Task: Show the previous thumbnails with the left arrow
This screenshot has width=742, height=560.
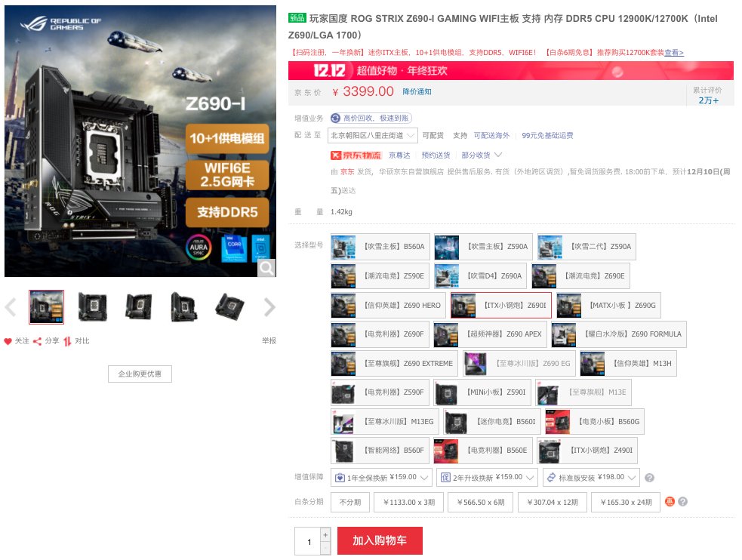Action: tap(11, 307)
